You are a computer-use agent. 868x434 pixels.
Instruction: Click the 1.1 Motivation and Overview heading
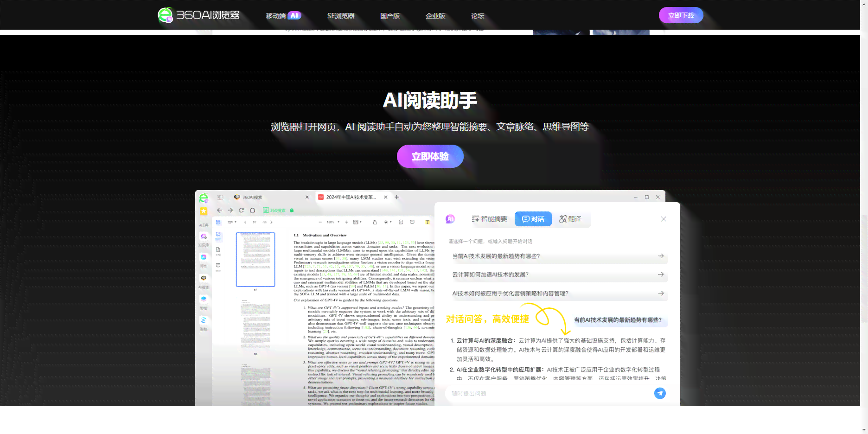click(320, 235)
